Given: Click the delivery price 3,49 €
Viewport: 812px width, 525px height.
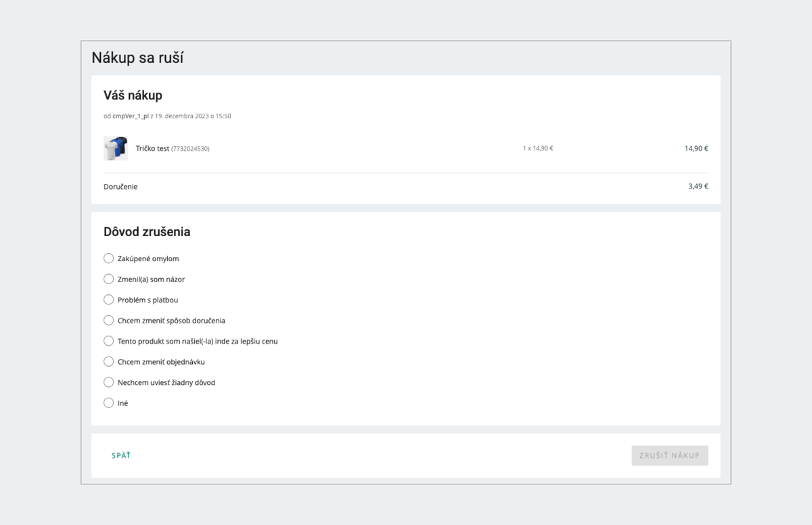Looking at the screenshot, I should click(698, 186).
